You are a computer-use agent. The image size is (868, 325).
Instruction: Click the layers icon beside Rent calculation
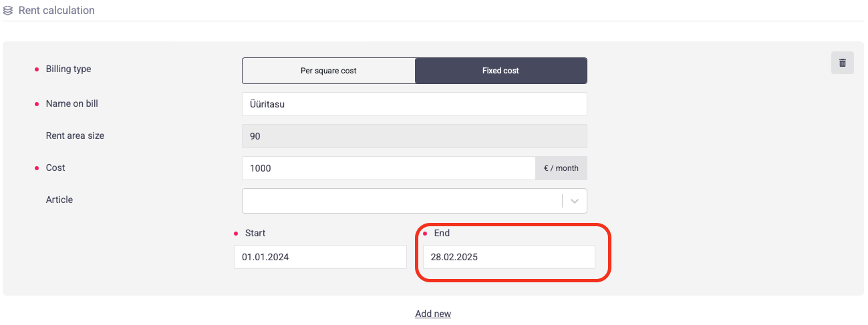point(8,11)
